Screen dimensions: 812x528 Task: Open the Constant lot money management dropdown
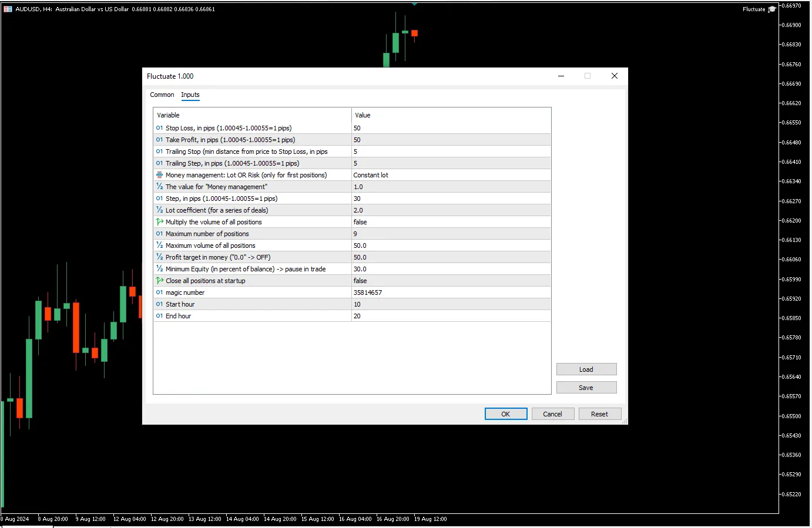451,175
